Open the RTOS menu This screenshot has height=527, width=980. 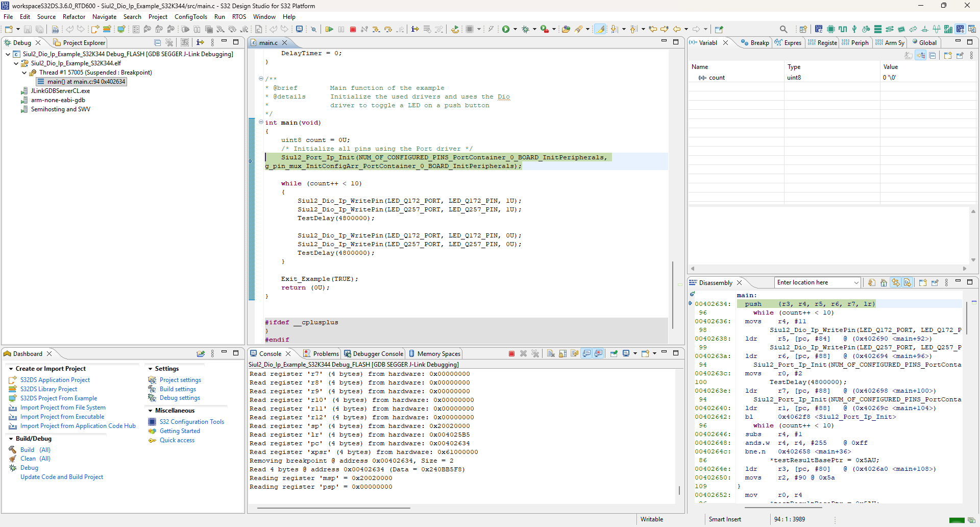(x=239, y=17)
